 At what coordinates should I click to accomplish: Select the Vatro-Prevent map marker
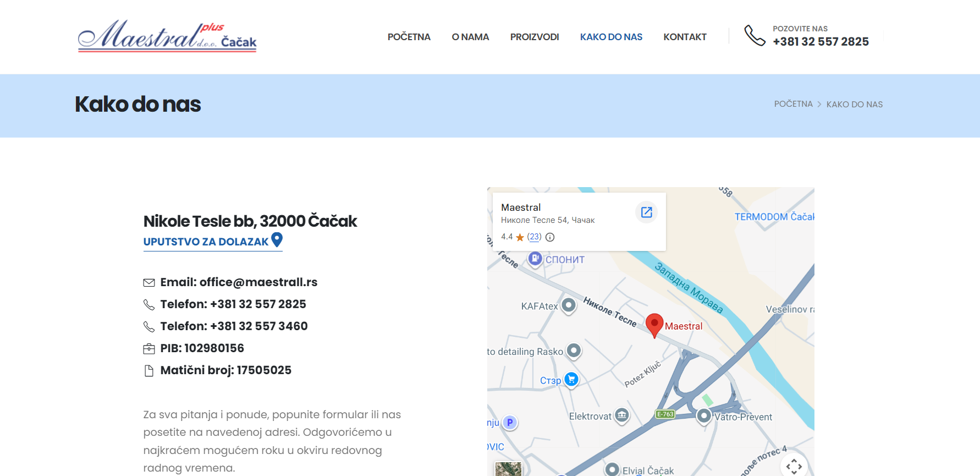click(704, 416)
